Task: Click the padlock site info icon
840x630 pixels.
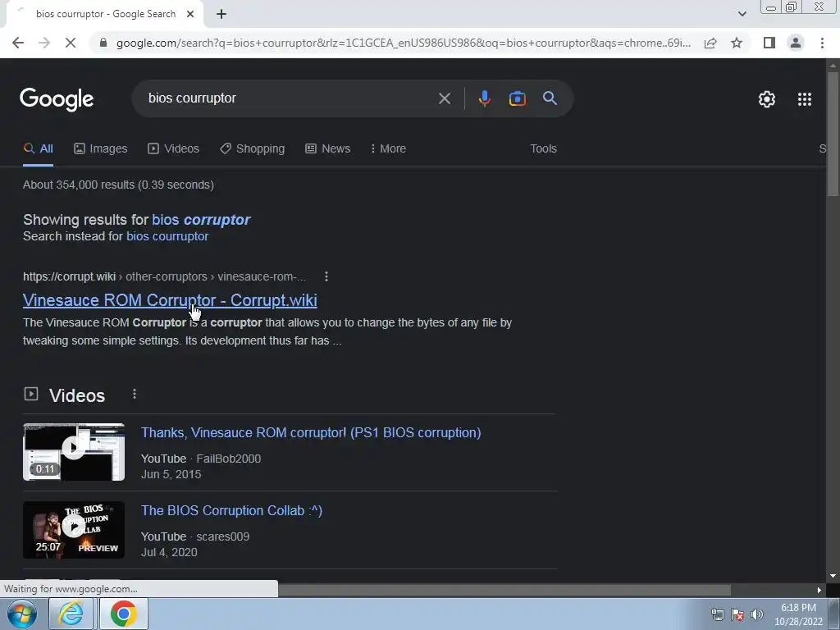Action: tap(103, 43)
